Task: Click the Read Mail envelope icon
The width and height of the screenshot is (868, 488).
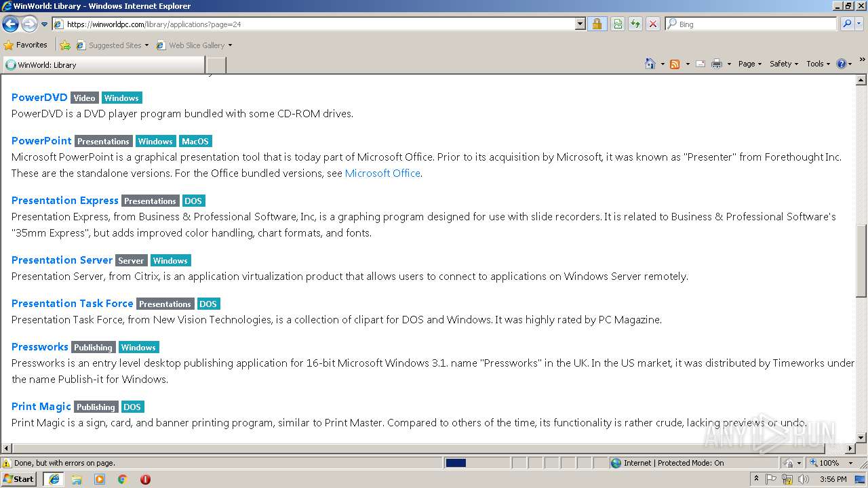Action: point(701,64)
